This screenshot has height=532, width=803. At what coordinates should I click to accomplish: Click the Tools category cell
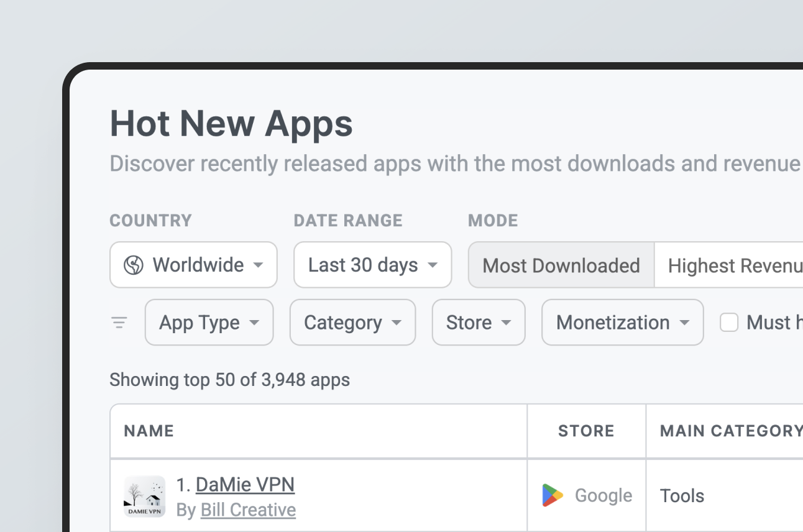[682, 495]
